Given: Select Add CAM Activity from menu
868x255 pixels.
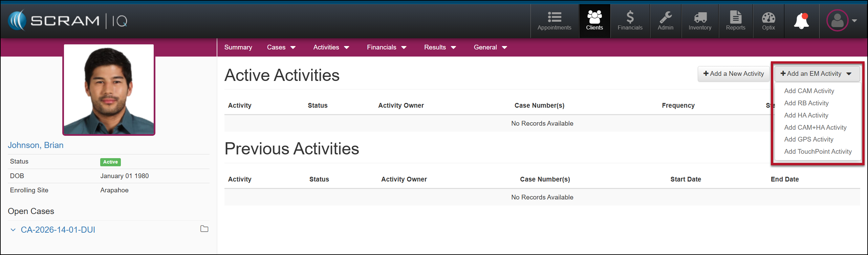Looking at the screenshot, I should pos(809,91).
